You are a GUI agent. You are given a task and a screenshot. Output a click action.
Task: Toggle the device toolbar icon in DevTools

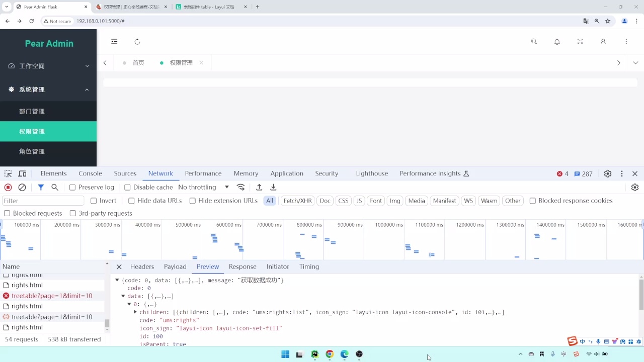click(x=22, y=173)
